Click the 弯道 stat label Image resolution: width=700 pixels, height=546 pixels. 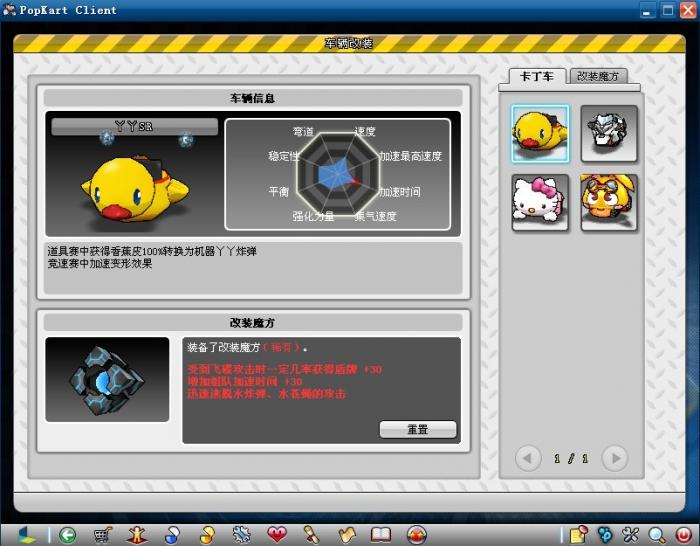(x=303, y=131)
